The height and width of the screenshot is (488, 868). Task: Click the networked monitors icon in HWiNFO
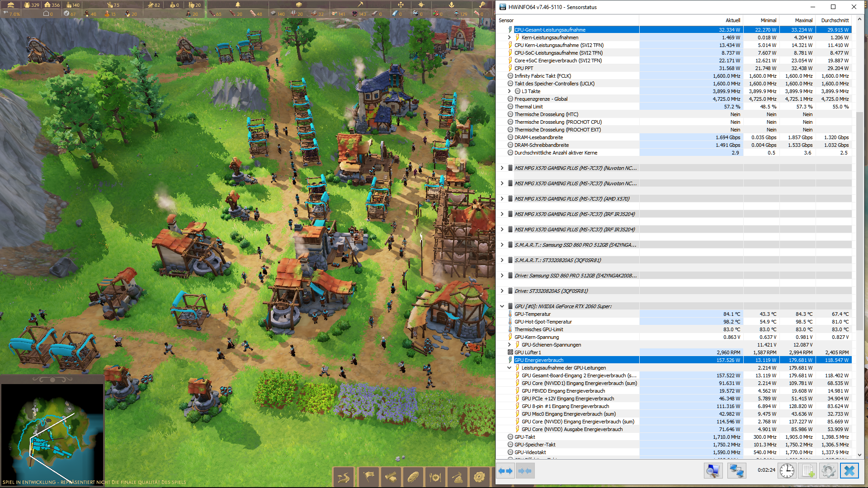click(736, 471)
